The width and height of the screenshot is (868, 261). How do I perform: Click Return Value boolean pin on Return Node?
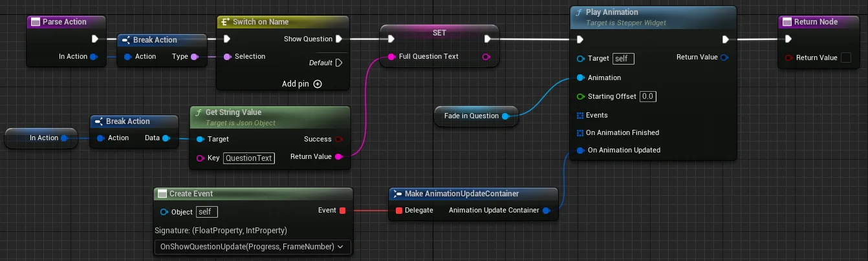pyautogui.click(x=788, y=57)
